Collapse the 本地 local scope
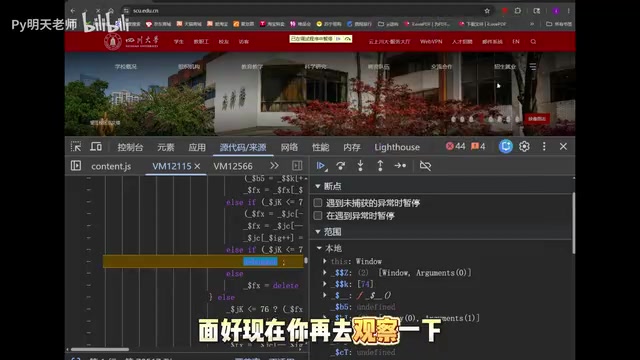The height and width of the screenshot is (360, 640). tap(319, 248)
